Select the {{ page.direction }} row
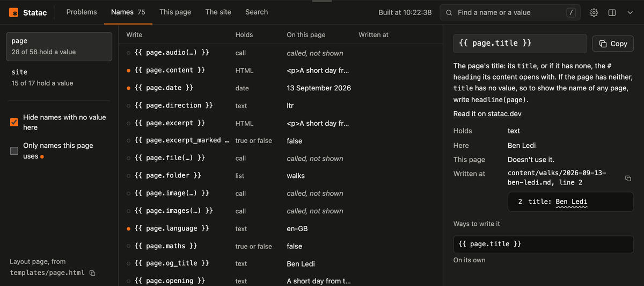 (x=280, y=105)
